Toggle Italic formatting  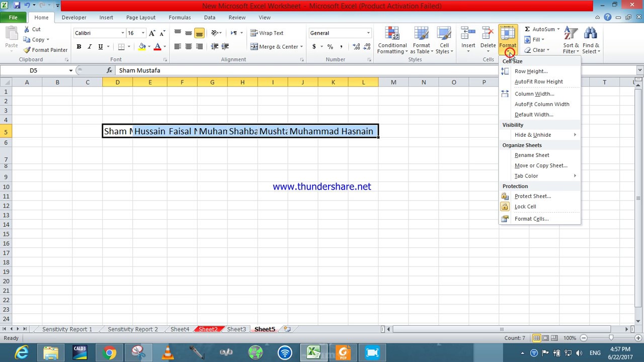pyautogui.click(x=90, y=47)
